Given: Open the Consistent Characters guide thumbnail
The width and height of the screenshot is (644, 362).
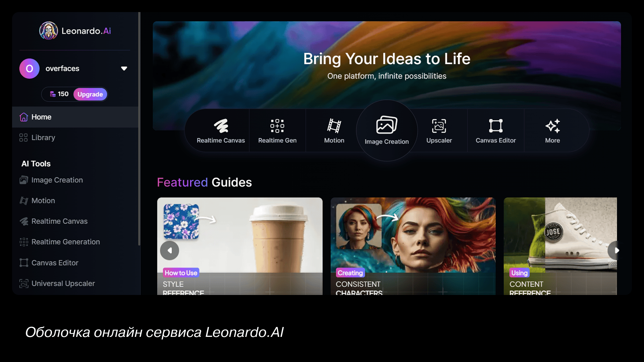Looking at the screenshot, I should 413,246.
